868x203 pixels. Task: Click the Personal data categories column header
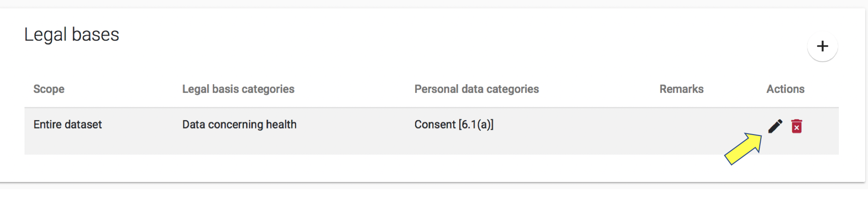(x=476, y=89)
